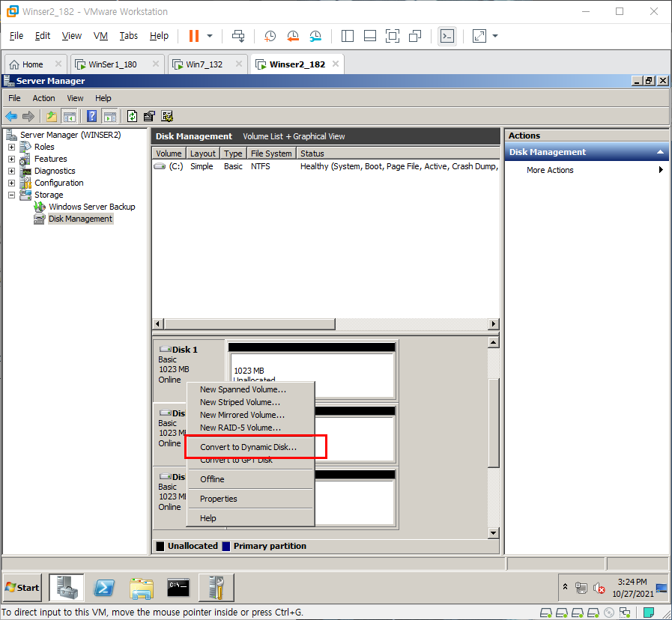This screenshot has height=620, width=672.
Task: Click the Forward arrow in Server Manager toolbar
Action: 28,116
